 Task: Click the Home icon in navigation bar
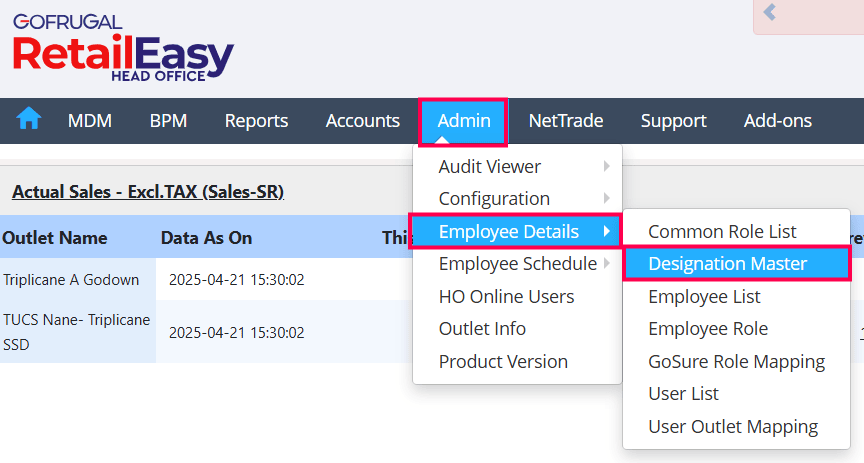point(29,120)
